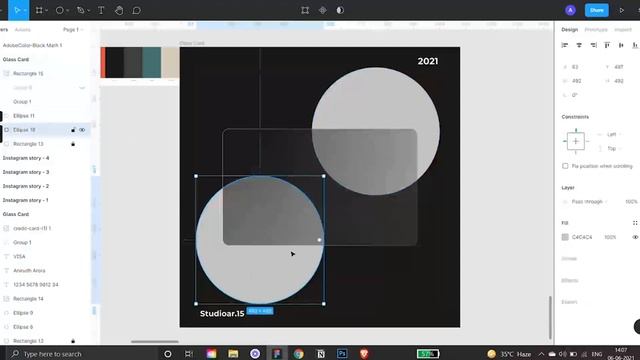This screenshot has width=640, height=360.
Task: Switch to the Inspect tab
Action: [623, 30]
